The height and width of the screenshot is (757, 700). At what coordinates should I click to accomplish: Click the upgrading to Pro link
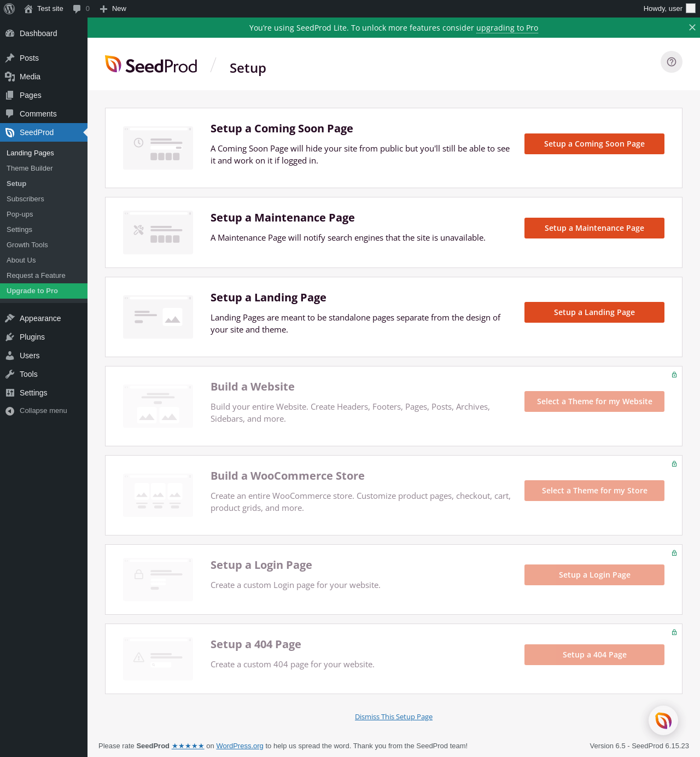pyautogui.click(x=507, y=28)
